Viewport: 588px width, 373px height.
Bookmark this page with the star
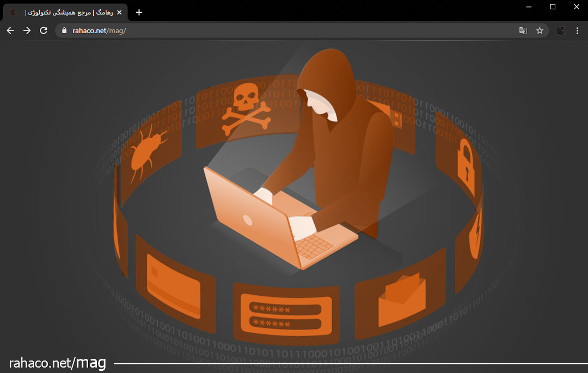pyautogui.click(x=540, y=30)
